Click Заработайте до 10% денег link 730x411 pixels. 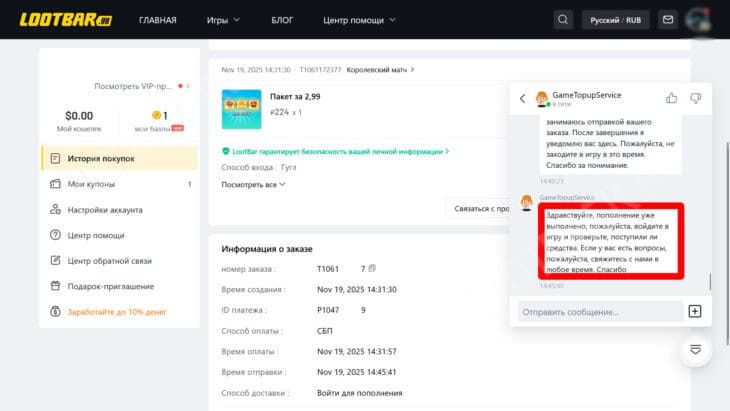point(117,311)
